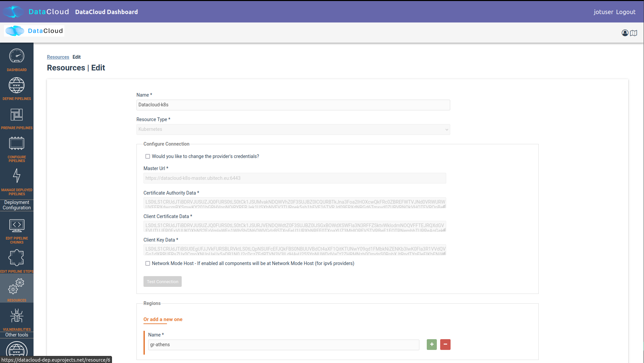The image size is (644, 363).
Task: Open the Define Pipelines globe icon
Action: [17, 85]
